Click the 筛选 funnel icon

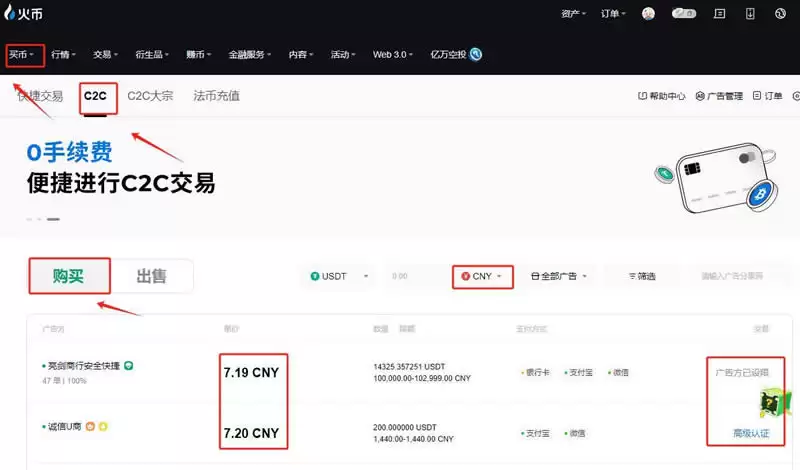[632, 276]
